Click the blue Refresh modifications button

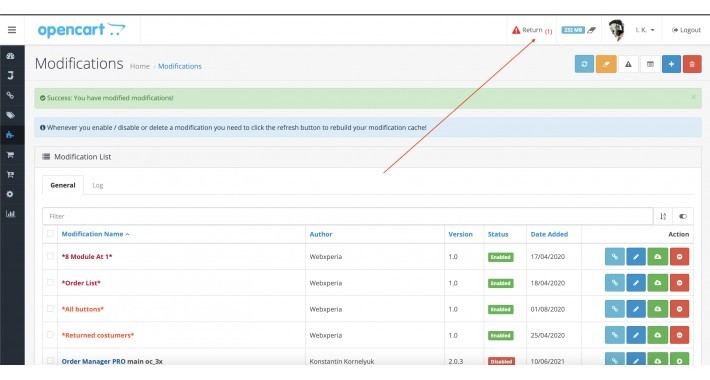(584, 64)
